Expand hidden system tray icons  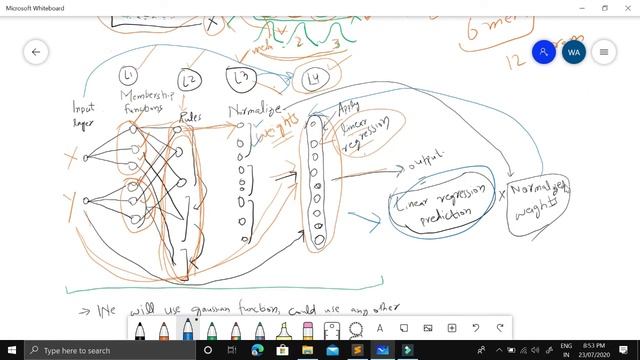tap(499, 350)
